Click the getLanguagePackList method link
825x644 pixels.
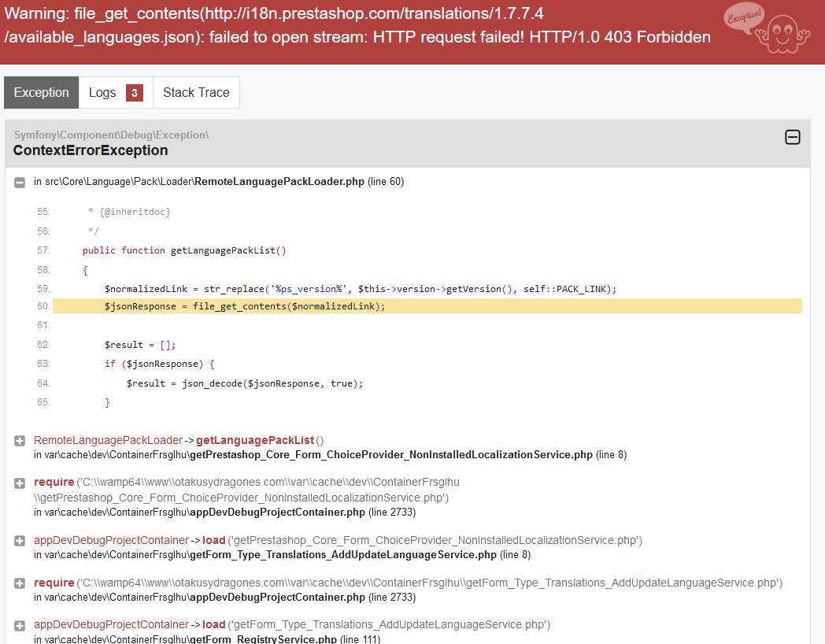[x=254, y=440]
